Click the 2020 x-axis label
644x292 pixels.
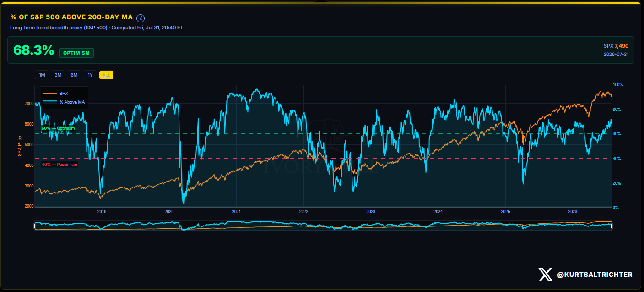[x=169, y=212]
